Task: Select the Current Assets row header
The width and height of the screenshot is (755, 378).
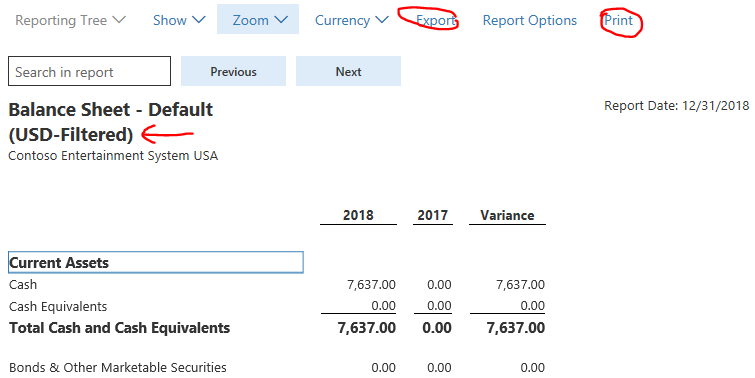Action: (x=156, y=262)
